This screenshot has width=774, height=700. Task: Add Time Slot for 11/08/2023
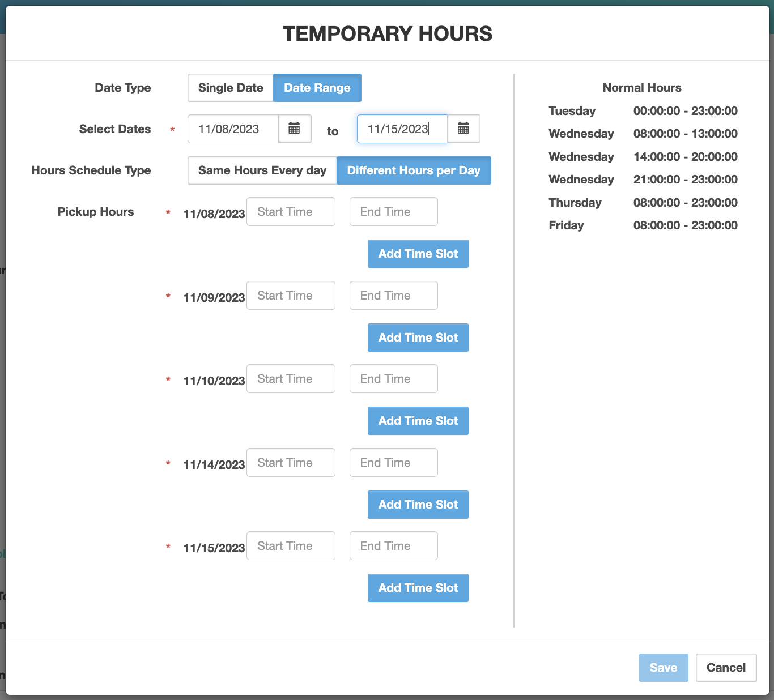[x=418, y=254]
